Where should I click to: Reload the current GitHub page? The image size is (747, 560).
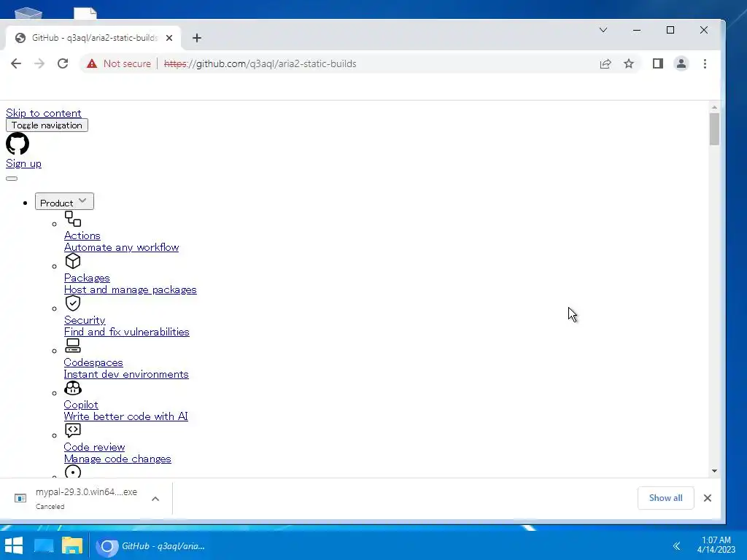pyautogui.click(x=63, y=64)
